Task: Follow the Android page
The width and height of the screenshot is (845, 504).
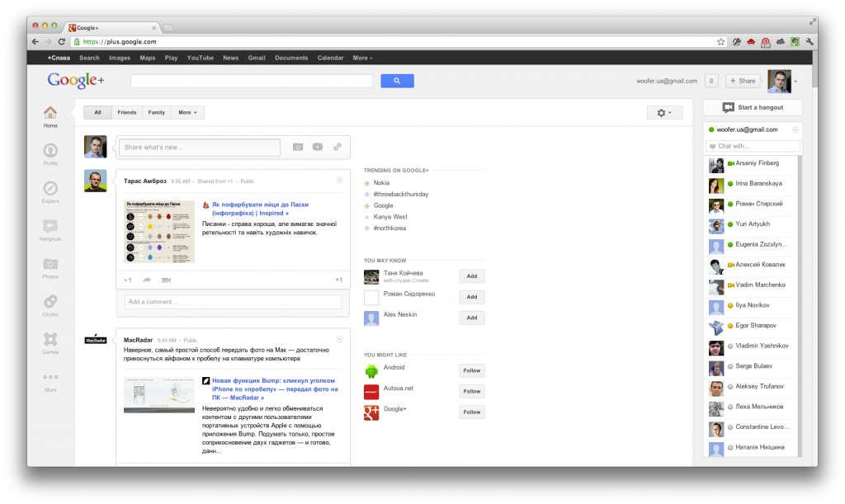Action: (x=471, y=370)
